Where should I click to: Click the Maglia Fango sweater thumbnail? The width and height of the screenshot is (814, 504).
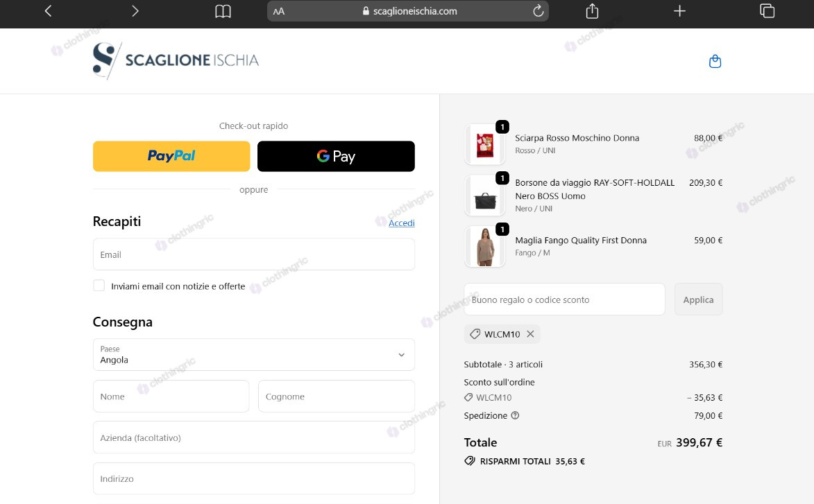coord(485,246)
